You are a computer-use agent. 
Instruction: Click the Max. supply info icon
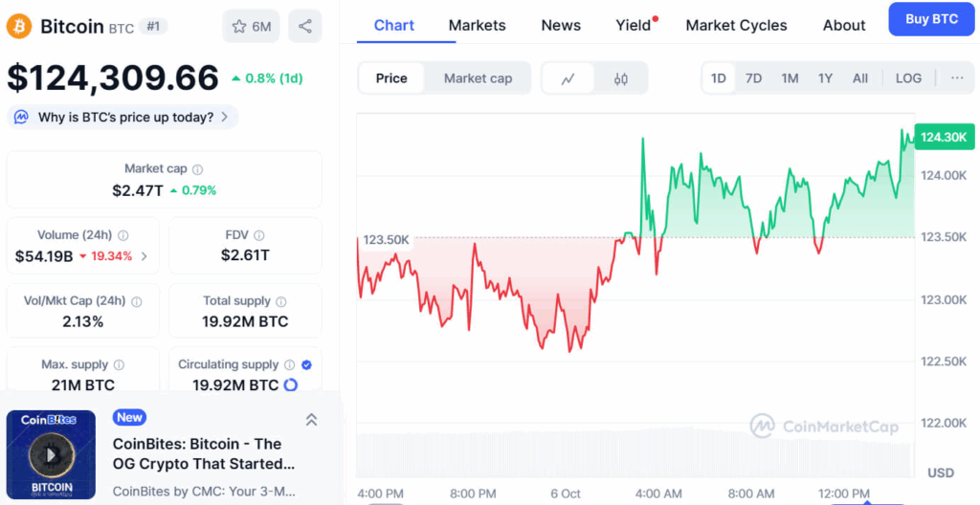coord(119,364)
